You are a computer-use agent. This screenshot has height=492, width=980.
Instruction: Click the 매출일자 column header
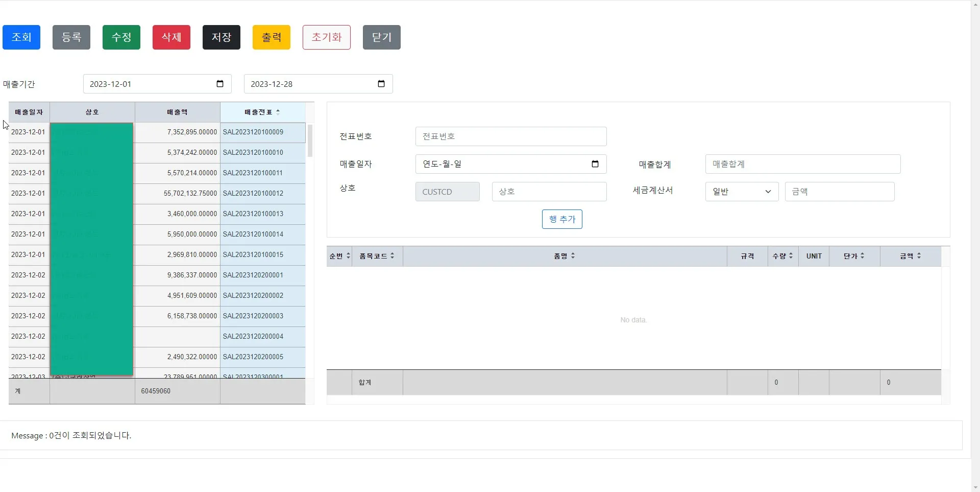(29, 112)
